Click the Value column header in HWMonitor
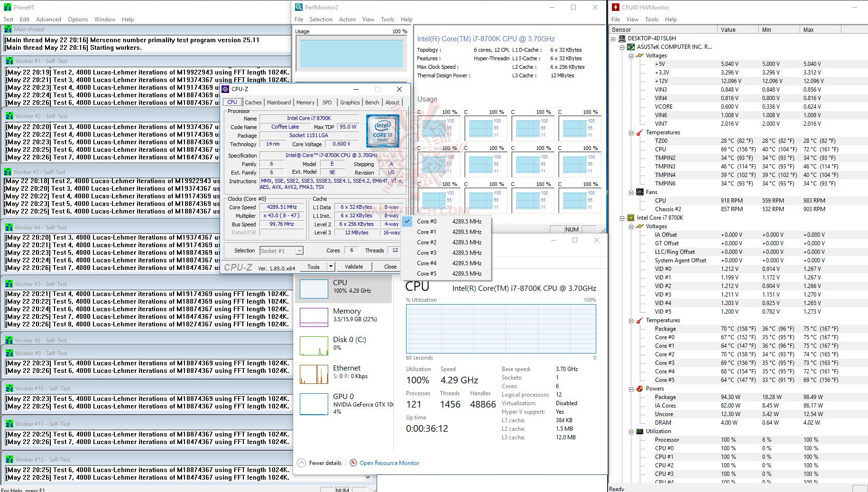The width and height of the screenshot is (868, 492). click(738, 29)
